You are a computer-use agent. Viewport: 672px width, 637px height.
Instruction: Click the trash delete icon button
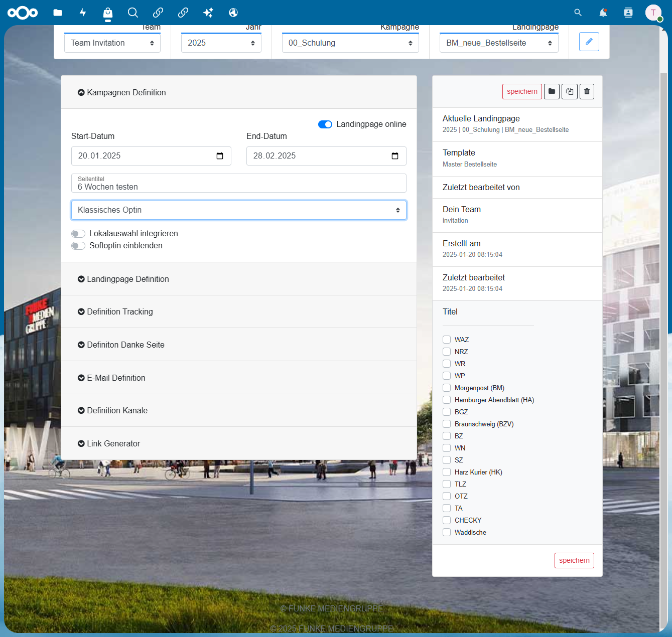click(587, 91)
